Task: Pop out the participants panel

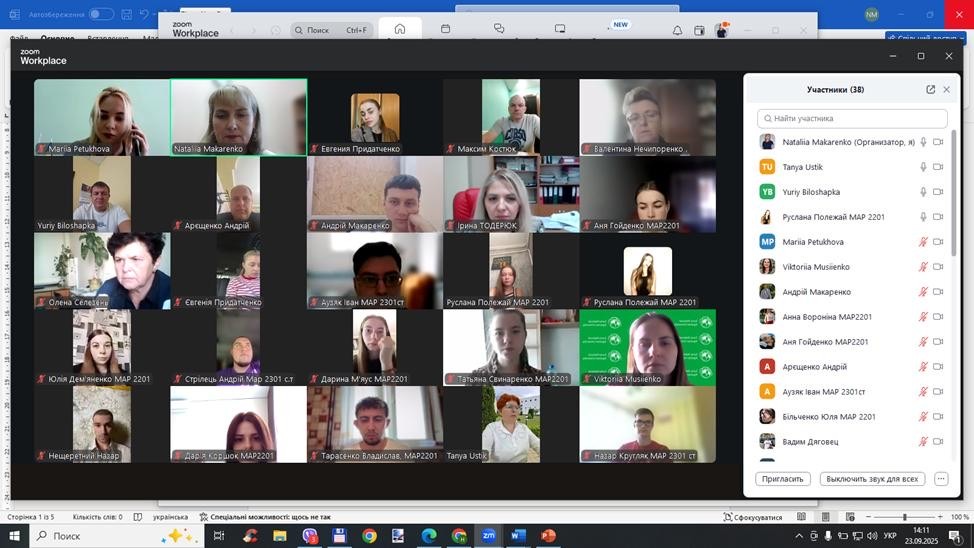Action: tap(930, 90)
